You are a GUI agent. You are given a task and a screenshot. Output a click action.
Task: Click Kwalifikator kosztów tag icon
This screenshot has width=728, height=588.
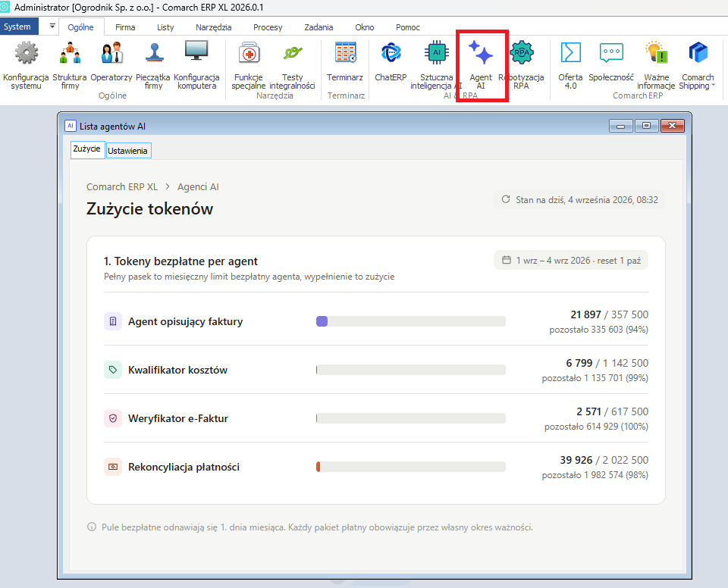coord(113,370)
